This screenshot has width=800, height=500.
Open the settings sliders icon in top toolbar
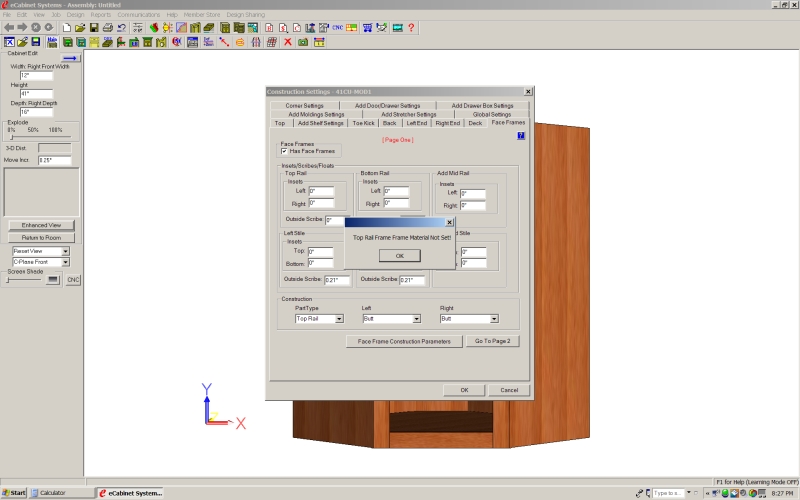coord(138,28)
